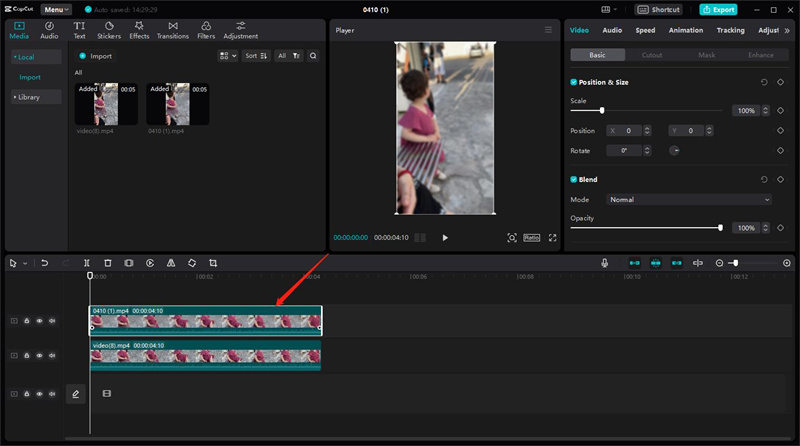
Task: Click the Crop tool
Action: 213,263
